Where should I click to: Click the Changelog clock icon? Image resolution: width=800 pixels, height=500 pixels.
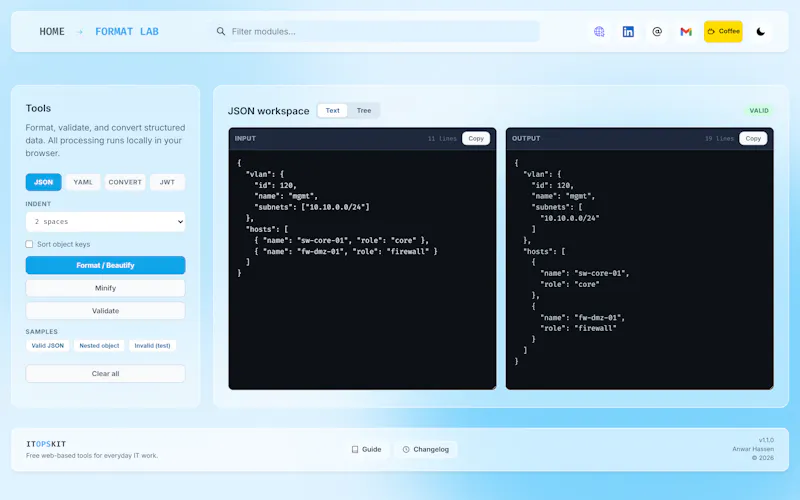click(406, 449)
